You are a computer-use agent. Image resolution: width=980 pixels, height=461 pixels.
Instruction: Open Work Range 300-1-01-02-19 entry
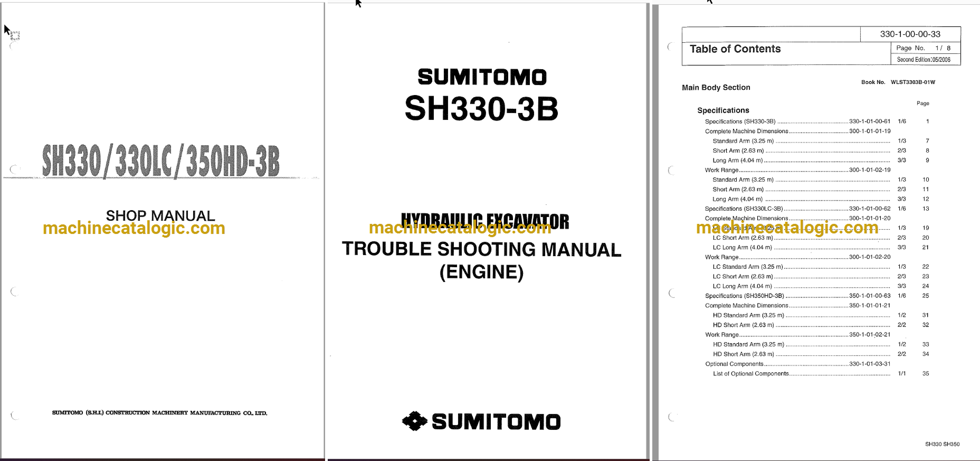pyautogui.click(x=798, y=170)
